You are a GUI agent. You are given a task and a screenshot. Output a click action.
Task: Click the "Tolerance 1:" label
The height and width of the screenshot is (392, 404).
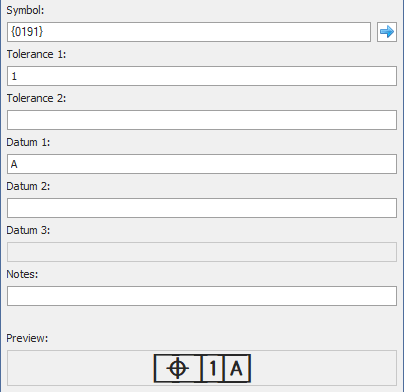(36, 54)
